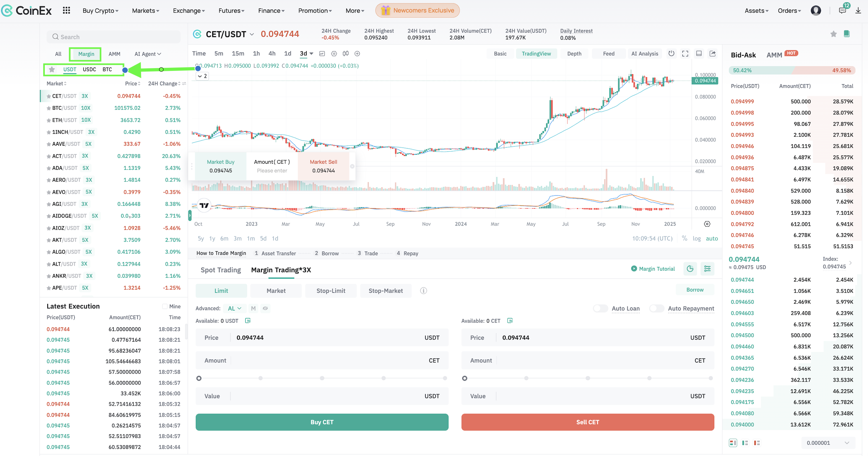Image resolution: width=868 pixels, height=456 pixels.
Task: Select the Stop-Limit order tab
Action: [331, 291]
